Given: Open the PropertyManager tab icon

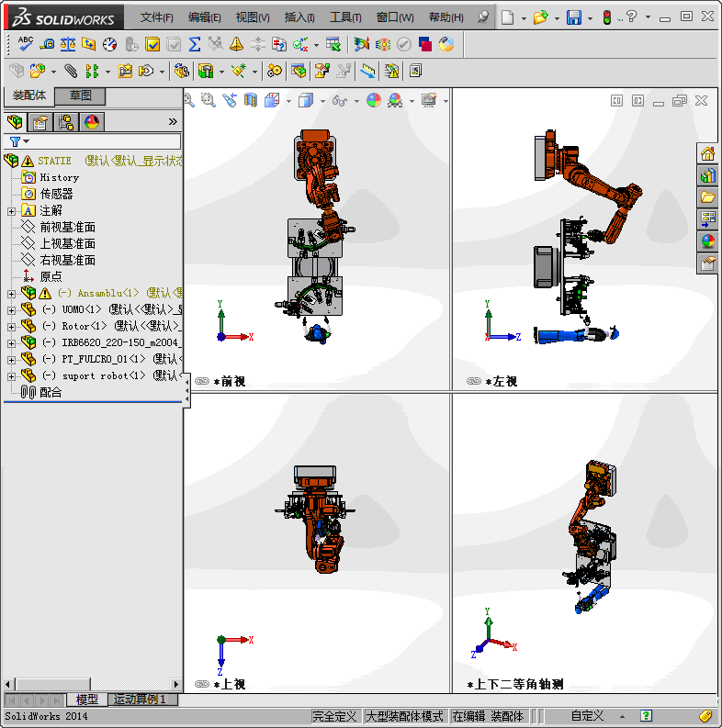Looking at the screenshot, I should click(39, 122).
